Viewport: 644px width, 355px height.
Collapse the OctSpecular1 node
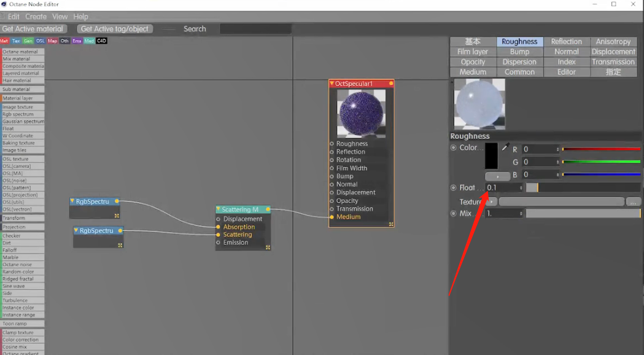332,84
